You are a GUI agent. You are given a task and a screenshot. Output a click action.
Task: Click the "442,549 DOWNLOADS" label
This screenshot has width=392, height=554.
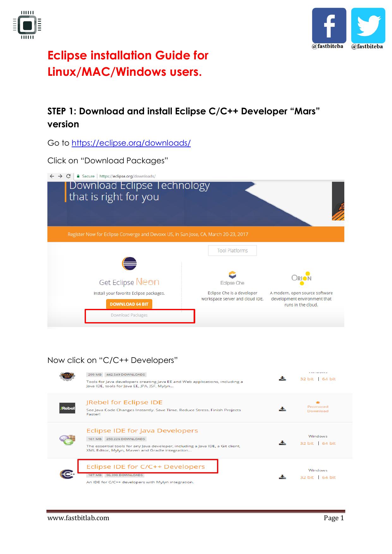(126, 375)
